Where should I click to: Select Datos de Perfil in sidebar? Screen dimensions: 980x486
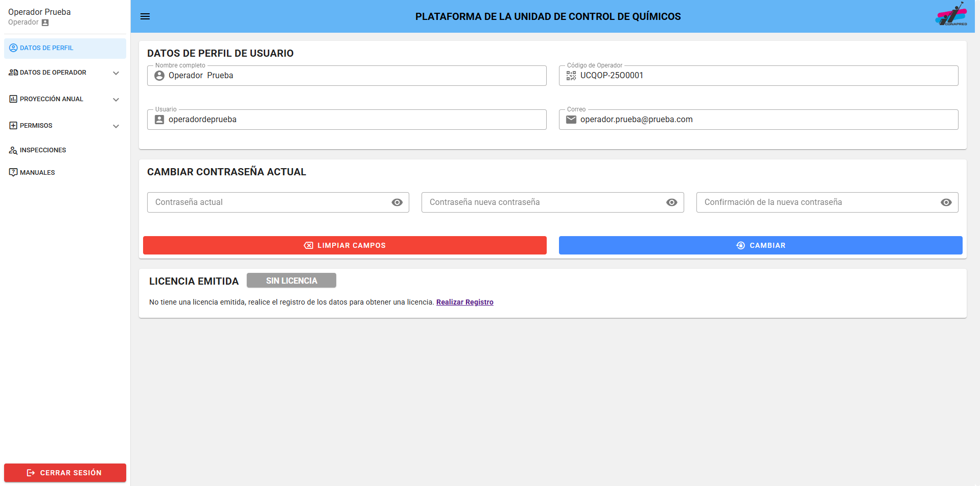tap(46, 48)
